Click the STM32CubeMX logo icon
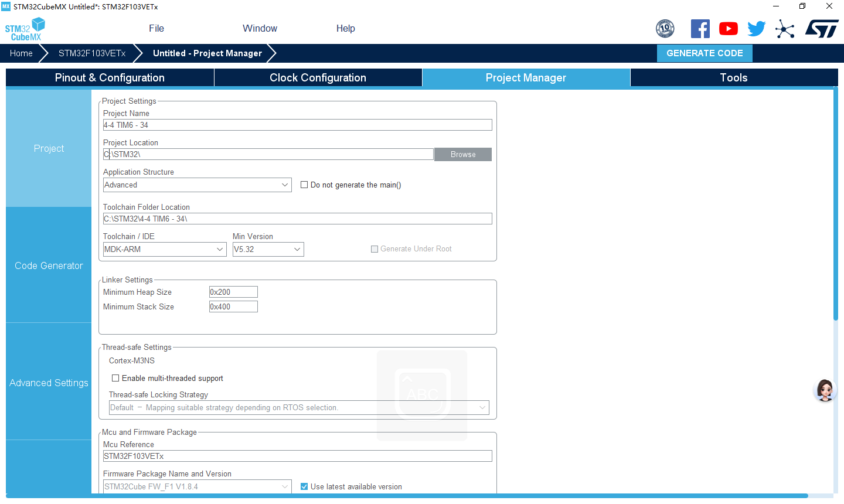The height and width of the screenshot is (504, 844). click(25, 29)
